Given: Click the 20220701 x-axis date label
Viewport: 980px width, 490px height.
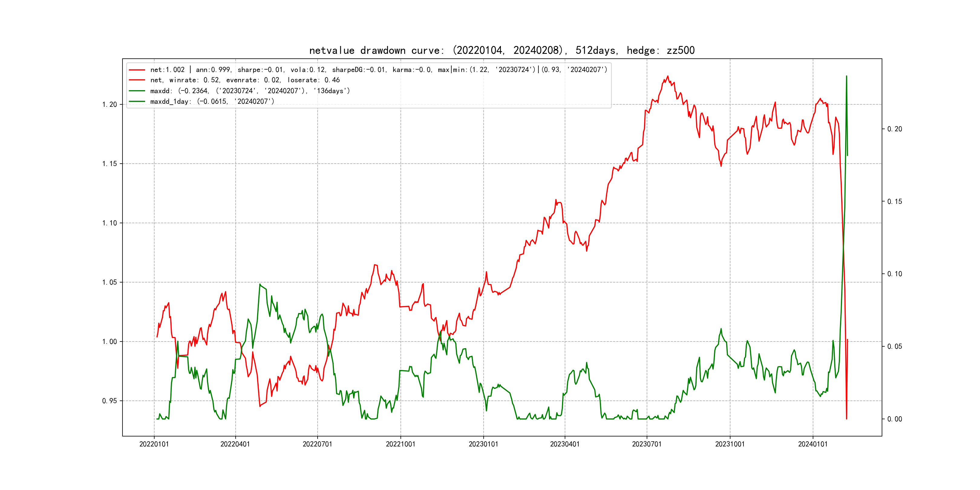Looking at the screenshot, I should (x=317, y=444).
